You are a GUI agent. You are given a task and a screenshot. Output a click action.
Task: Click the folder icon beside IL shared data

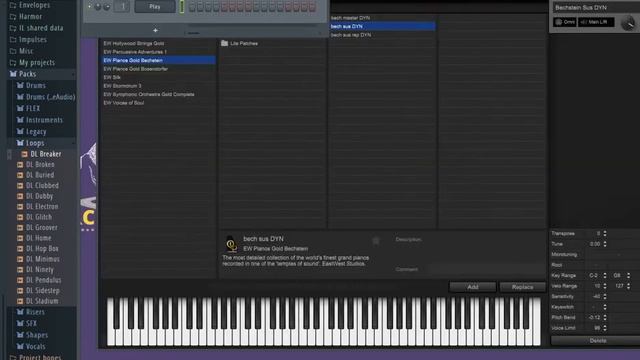click(x=13, y=28)
